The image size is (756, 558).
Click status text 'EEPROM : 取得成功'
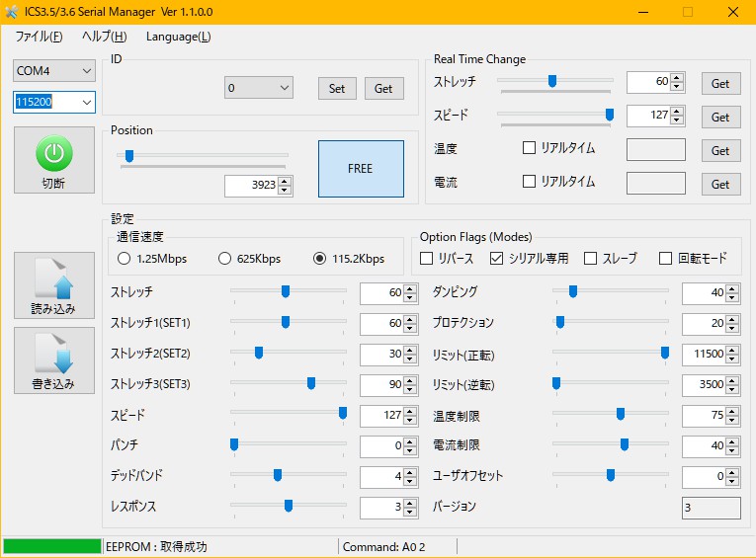pos(156,547)
